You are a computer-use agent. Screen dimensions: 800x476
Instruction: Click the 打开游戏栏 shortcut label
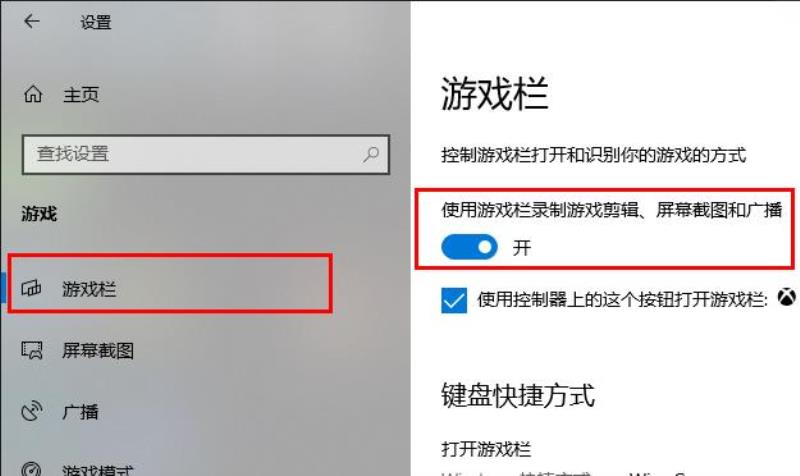click(x=486, y=449)
